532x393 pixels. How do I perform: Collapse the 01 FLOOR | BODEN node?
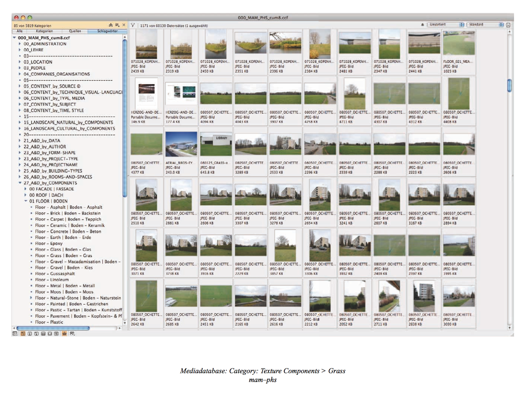click(26, 201)
